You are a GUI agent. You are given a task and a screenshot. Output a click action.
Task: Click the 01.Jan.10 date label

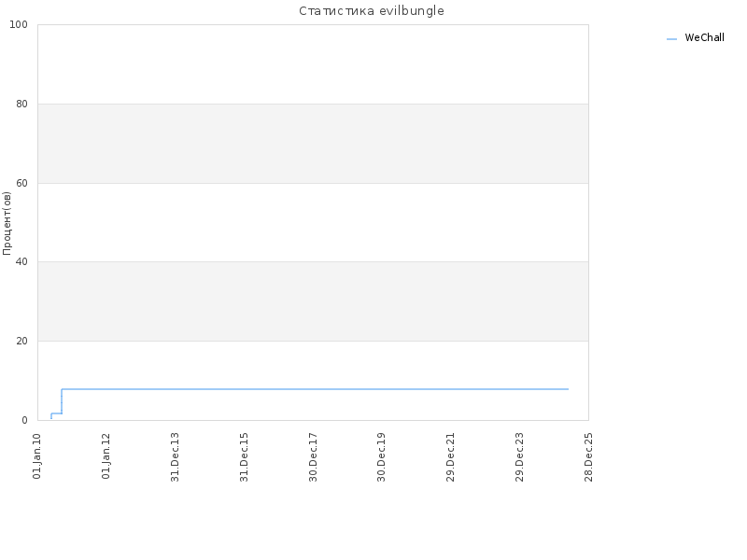[37, 455]
